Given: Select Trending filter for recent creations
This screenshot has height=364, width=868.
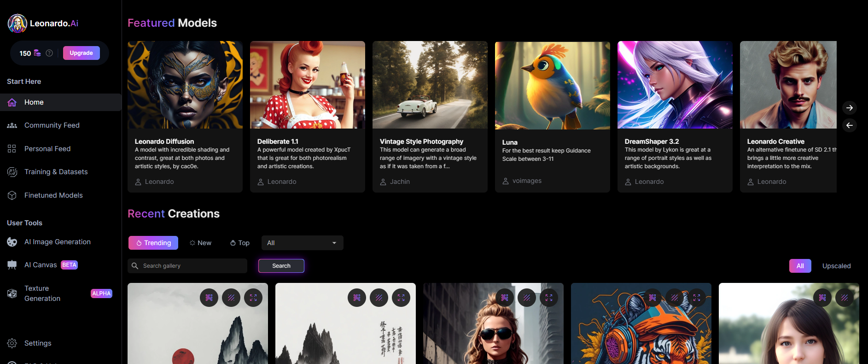Looking at the screenshot, I should [153, 243].
